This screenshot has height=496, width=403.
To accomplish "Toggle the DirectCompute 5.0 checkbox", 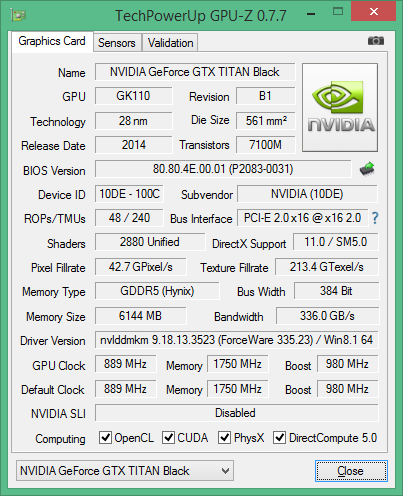I will (279, 437).
